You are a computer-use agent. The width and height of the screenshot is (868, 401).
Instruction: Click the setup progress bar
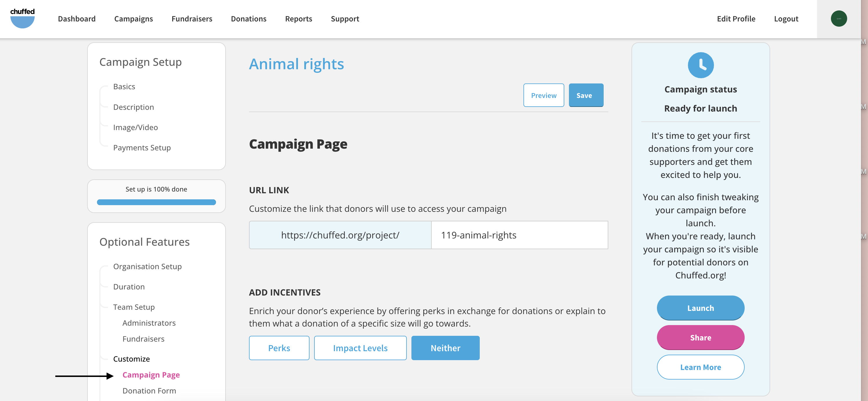pos(156,202)
